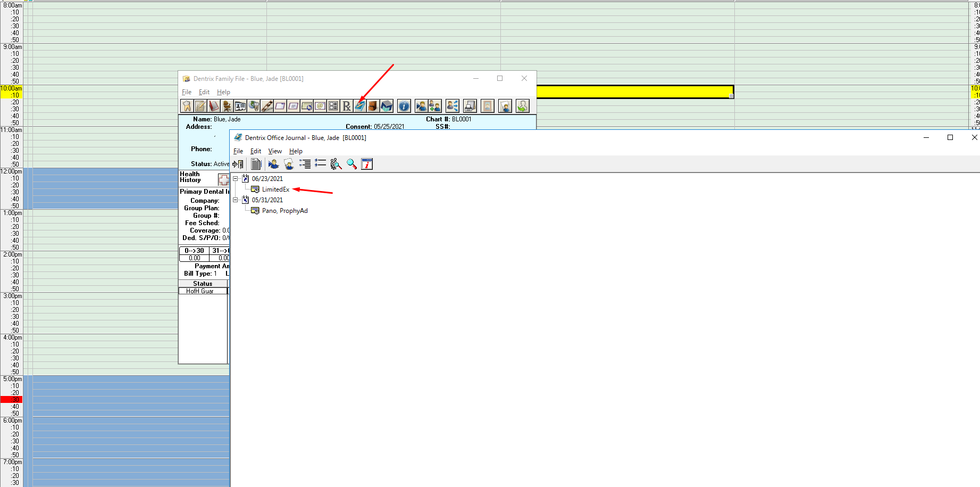Click the envelope with globe icon
The width and height of the screenshot is (980, 487).
coord(307,106)
